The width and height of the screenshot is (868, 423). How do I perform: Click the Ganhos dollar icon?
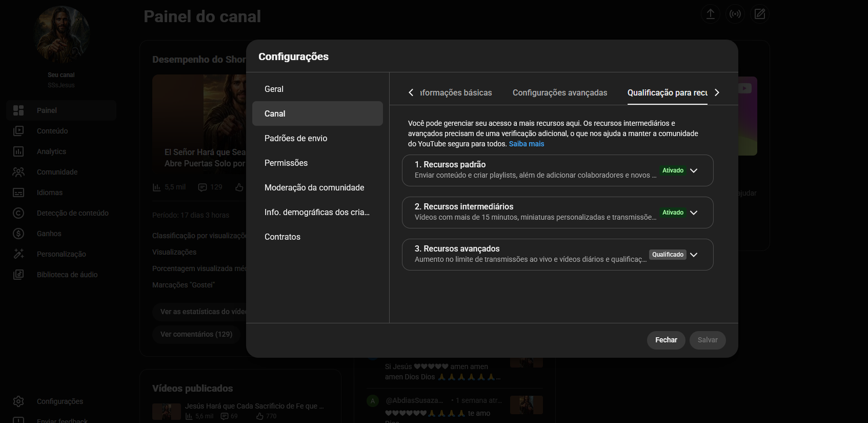click(x=18, y=233)
